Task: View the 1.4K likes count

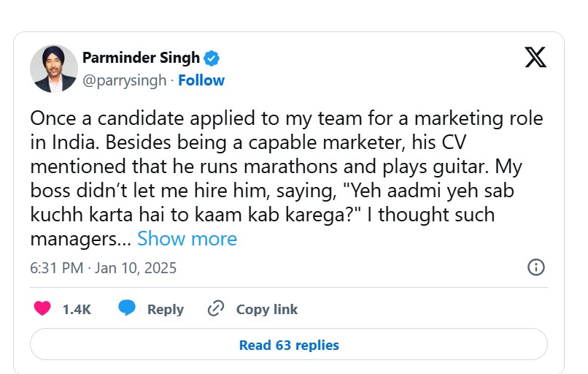Action: (x=77, y=309)
